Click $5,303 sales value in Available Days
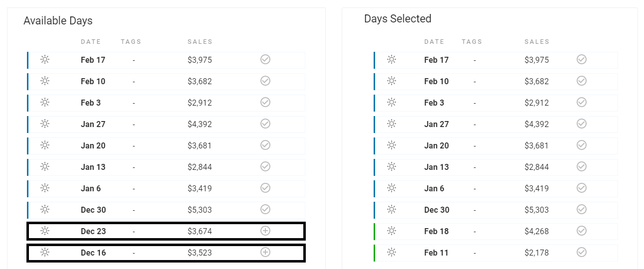The width and height of the screenshot is (644, 269). coord(200,210)
